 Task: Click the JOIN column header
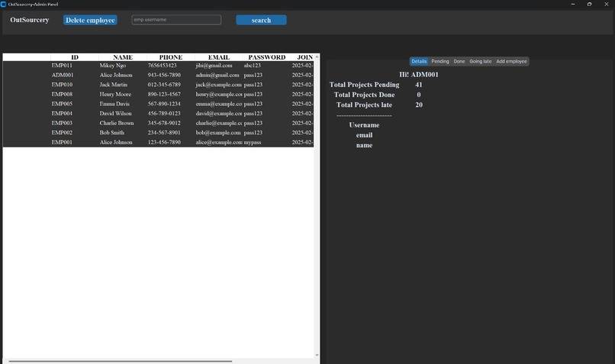coord(303,57)
